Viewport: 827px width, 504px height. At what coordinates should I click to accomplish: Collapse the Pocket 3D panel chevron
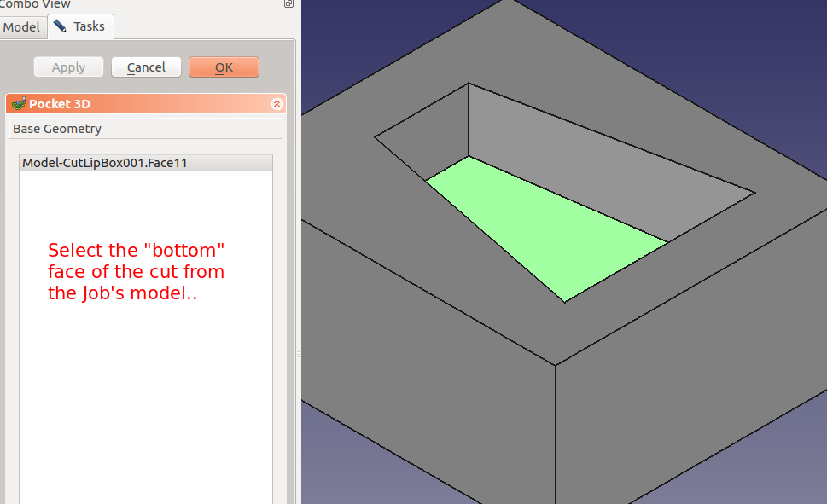point(277,104)
